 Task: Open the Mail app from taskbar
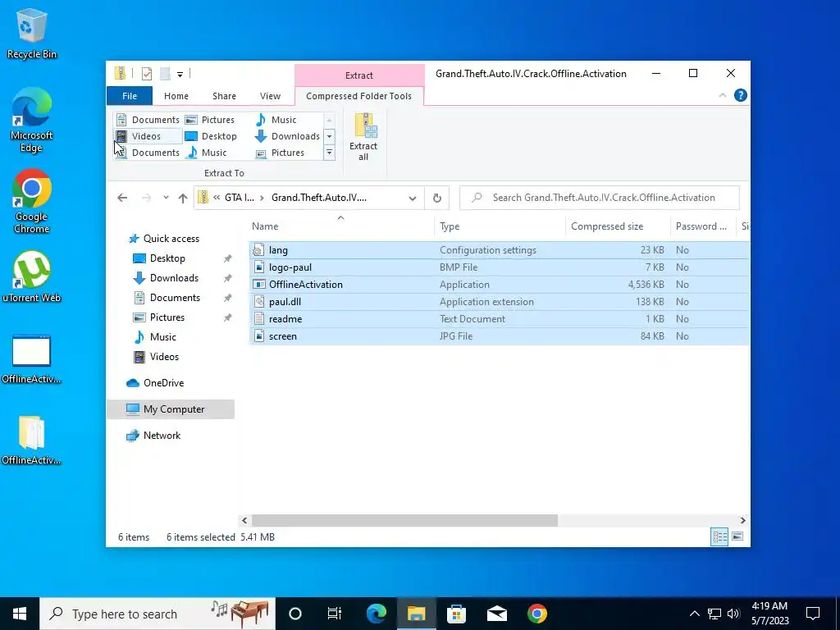coord(496,614)
